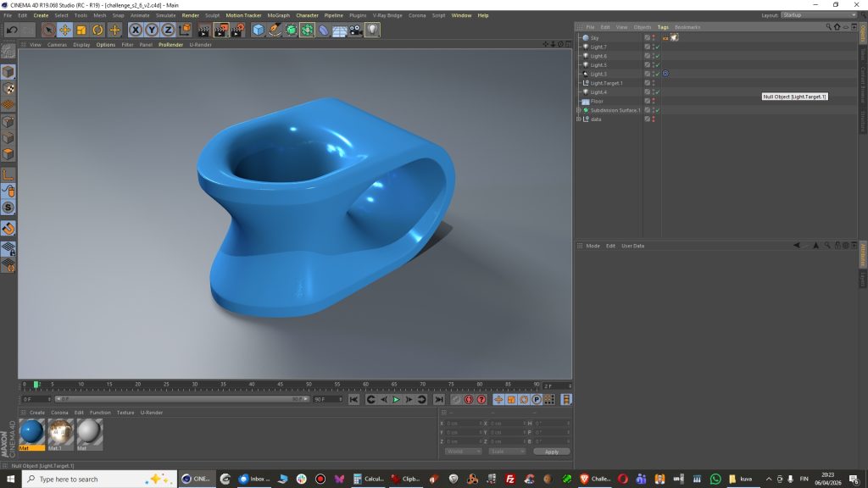Click the Floor environment icon in toolbar

click(x=339, y=30)
